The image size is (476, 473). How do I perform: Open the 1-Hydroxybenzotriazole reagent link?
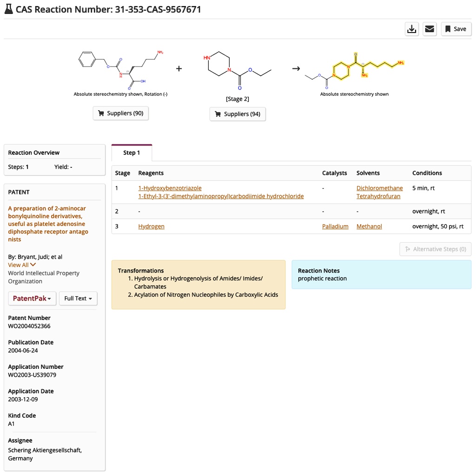pyautogui.click(x=170, y=188)
